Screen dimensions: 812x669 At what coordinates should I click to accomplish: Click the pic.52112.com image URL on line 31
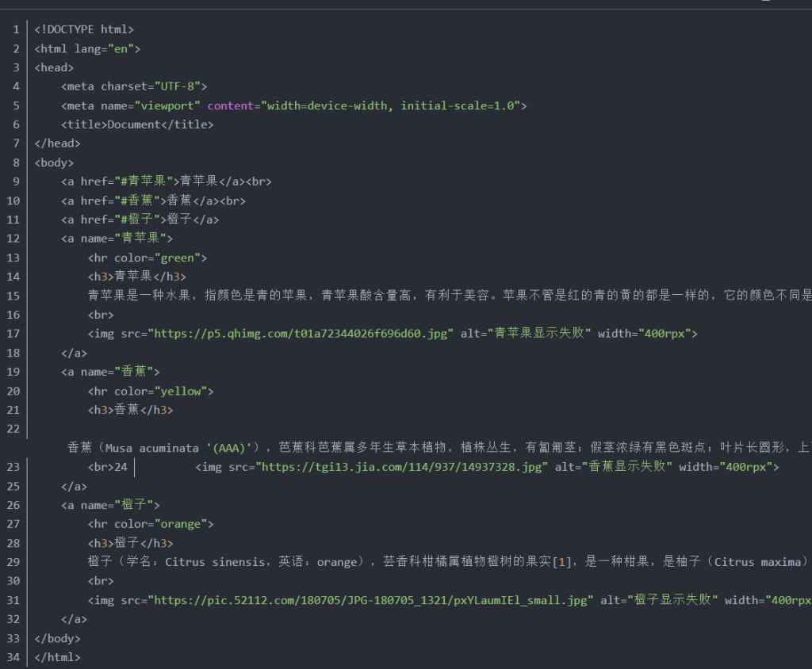[x=370, y=600]
